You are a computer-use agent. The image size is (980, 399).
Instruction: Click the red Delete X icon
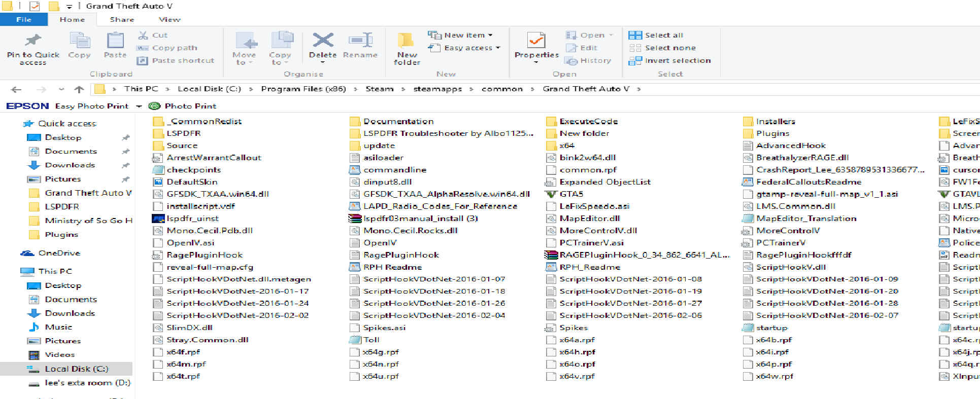323,40
